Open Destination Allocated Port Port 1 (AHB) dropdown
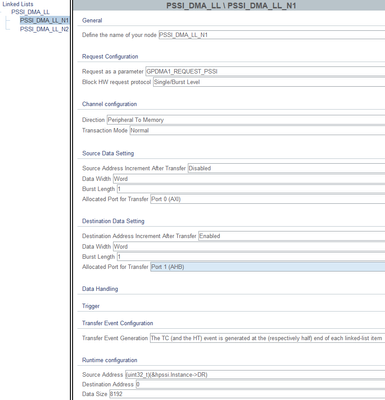This screenshot has height=400, width=385. (268, 267)
